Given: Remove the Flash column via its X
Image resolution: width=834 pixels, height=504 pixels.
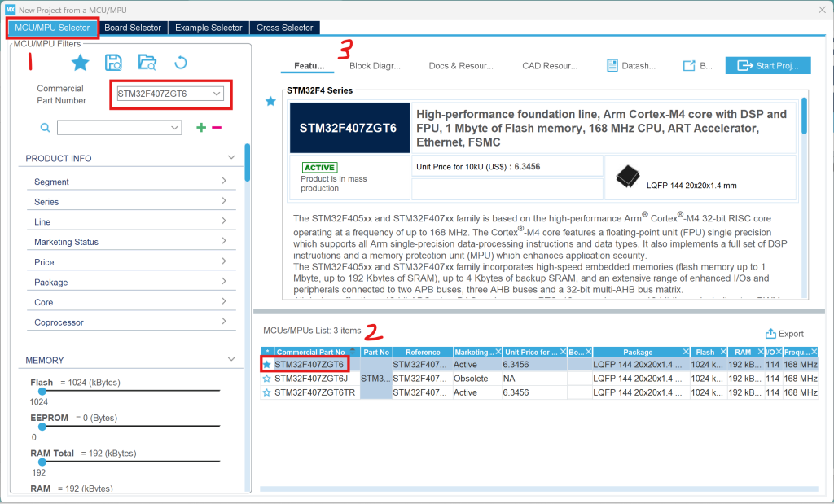Looking at the screenshot, I should point(723,352).
